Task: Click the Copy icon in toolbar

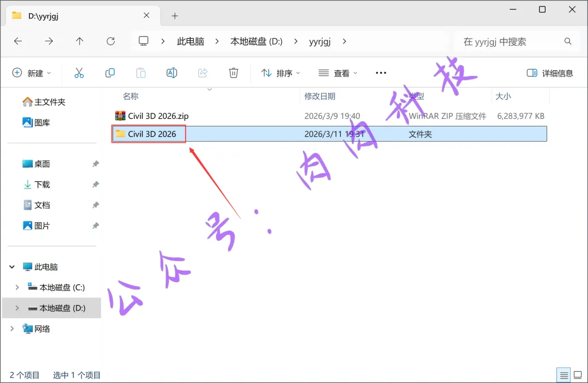Action: (110, 73)
